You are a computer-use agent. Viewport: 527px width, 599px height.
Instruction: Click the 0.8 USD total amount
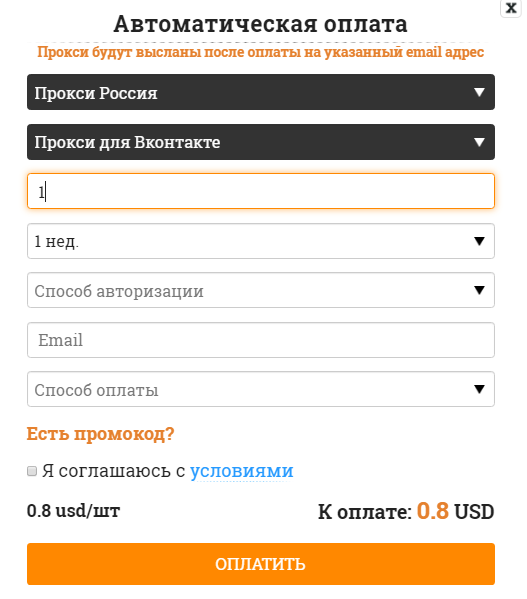(x=455, y=511)
